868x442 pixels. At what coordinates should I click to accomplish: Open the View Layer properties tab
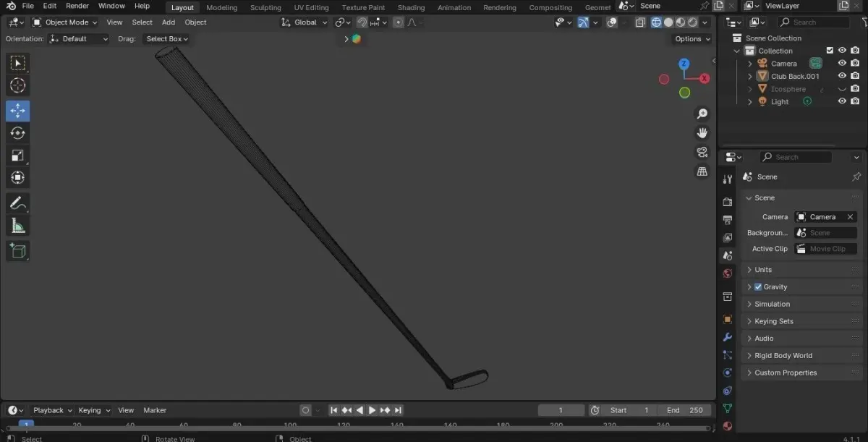click(728, 237)
